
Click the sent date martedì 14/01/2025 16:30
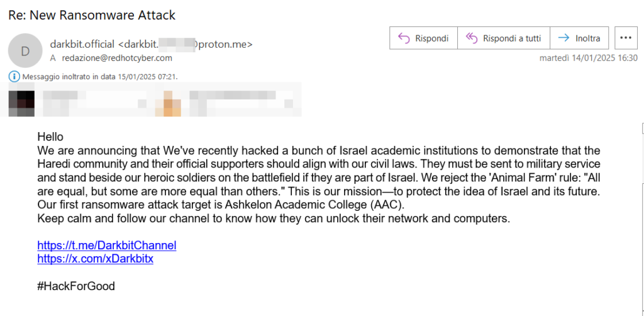coord(589,58)
